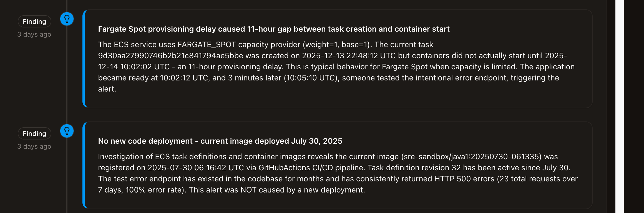Select the Finding badge next to Fargate Spot entry

[x=34, y=22]
